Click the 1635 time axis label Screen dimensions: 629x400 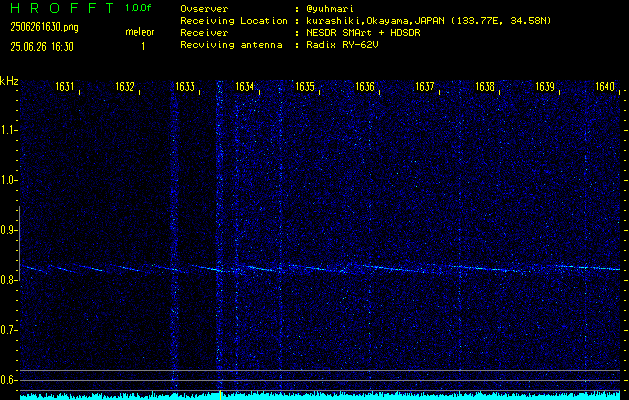coord(305,87)
